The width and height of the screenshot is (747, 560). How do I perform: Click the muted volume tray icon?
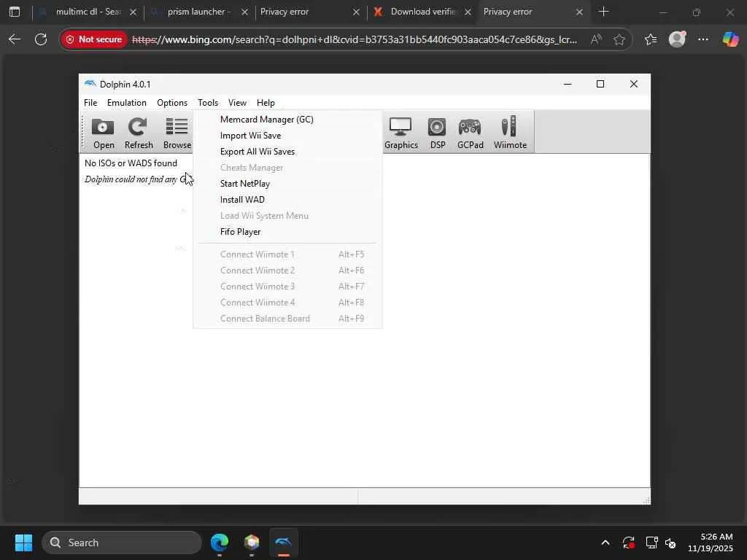pyautogui.click(x=671, y=542)
